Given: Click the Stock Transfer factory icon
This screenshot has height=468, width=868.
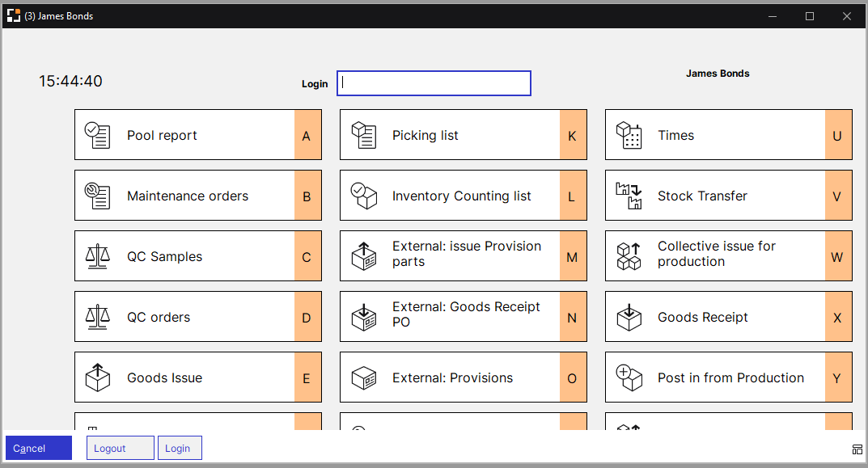Looking at the screenshot, I should click(629, 196).
